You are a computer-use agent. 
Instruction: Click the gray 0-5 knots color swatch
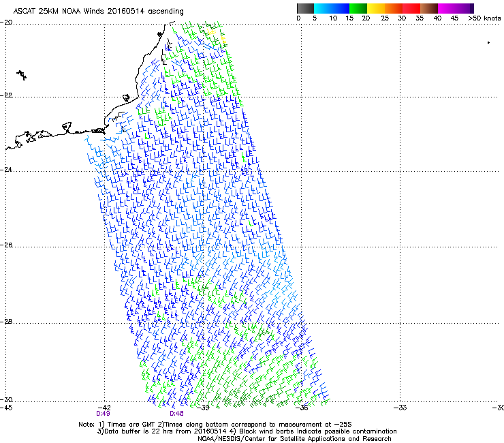[305, 8]
